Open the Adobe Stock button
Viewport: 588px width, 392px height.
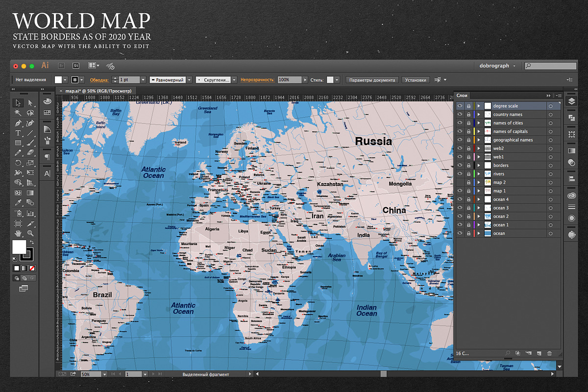(x=76, y=65)
